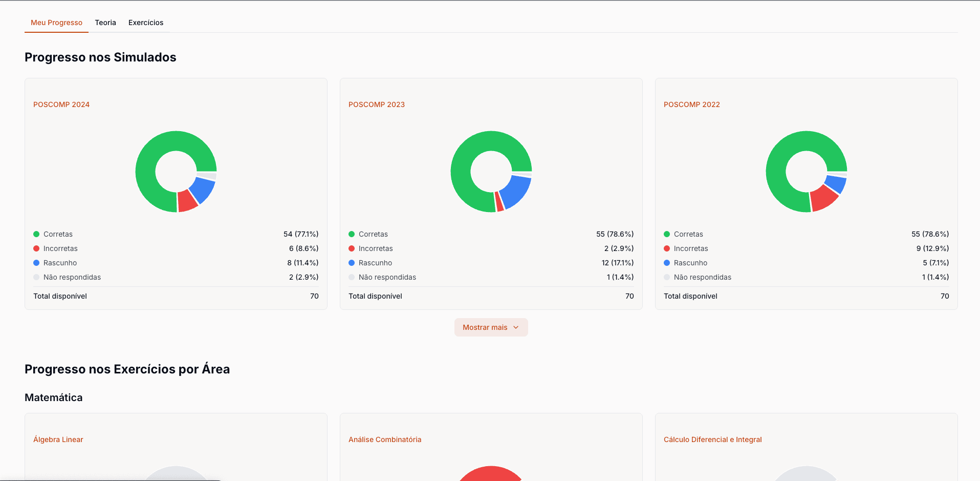Open the Análise Combinatória link
Image resolution: width=980 pixels, height=481 pixels.
pos(385,440)
